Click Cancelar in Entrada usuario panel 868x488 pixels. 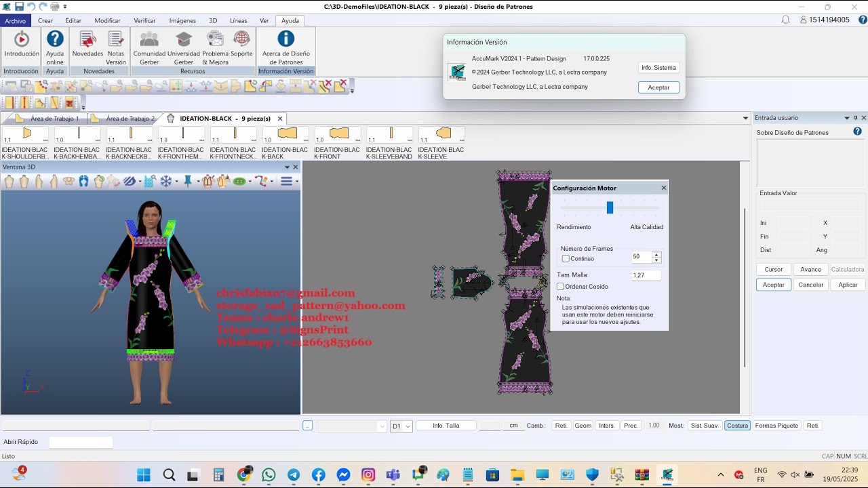pos(810,285)
